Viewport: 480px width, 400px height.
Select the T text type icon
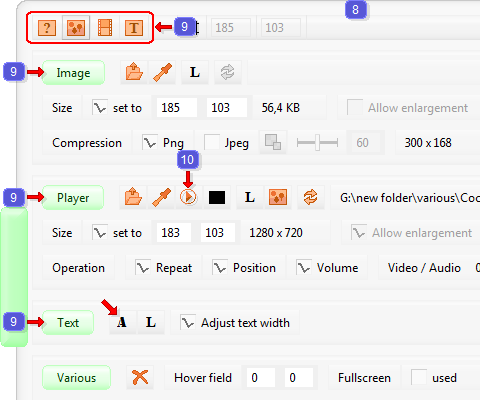[x=134, y=28]
